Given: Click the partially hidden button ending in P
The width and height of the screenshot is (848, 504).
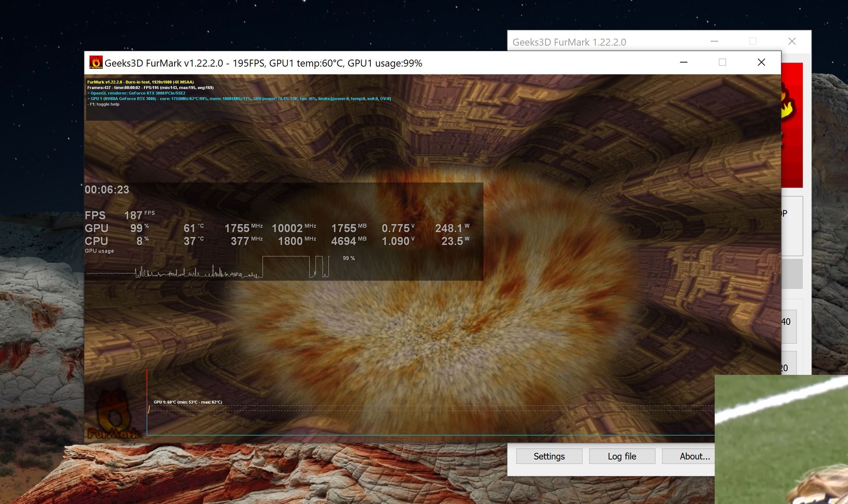Looking at the screenshot, I should tap(792, 225).
